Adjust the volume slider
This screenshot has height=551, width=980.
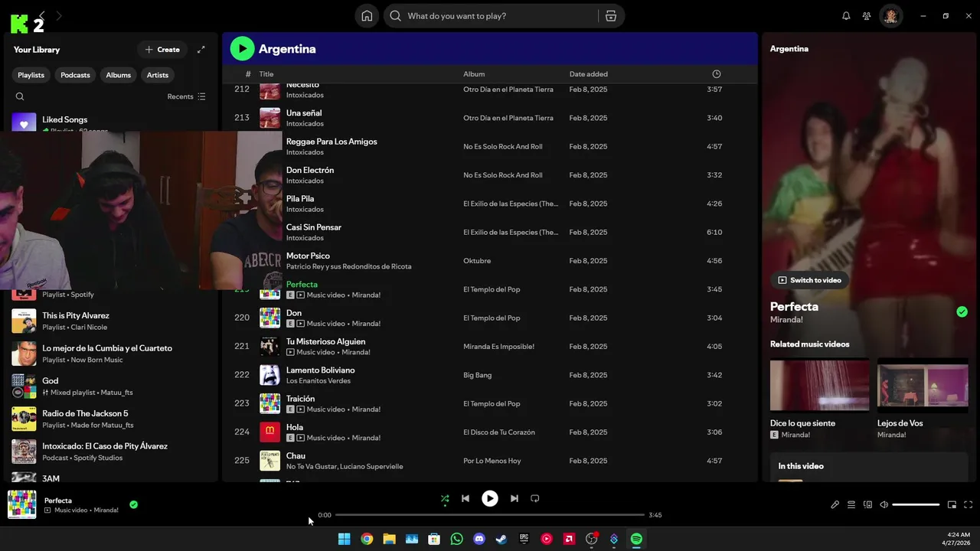[x=916, y=505]
